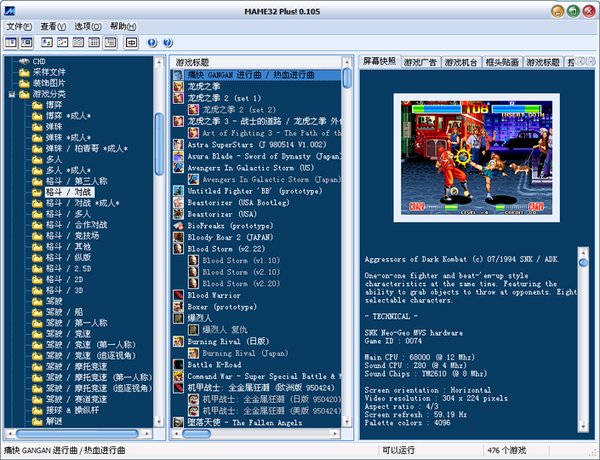Click the Battle K-Road game icon
Screen dimensions: 600x460
[x=178, y=365]
